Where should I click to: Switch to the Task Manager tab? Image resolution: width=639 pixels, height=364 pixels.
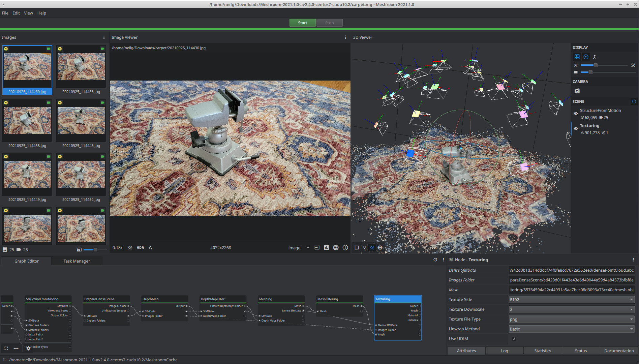coord(77,261)
